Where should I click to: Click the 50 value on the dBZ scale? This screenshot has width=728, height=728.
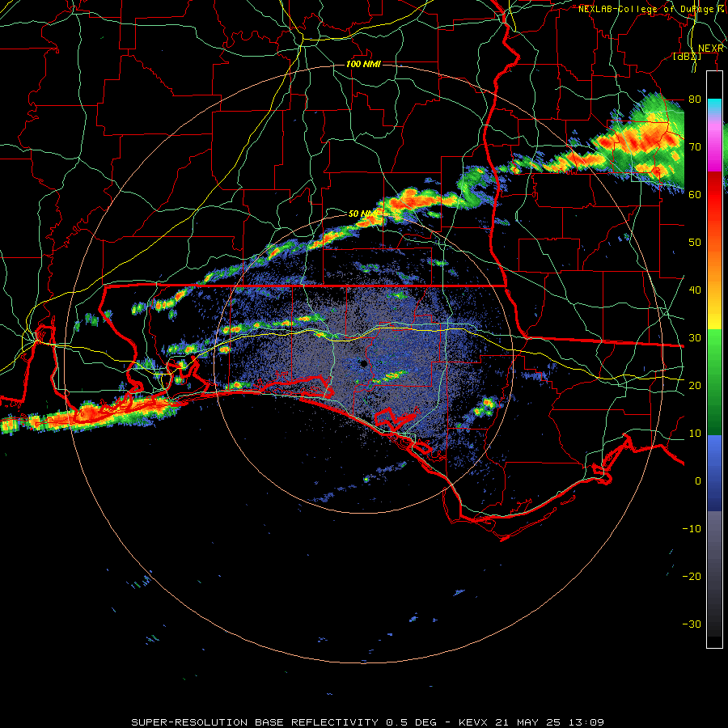pyautogui.click(x=695, y=243)
